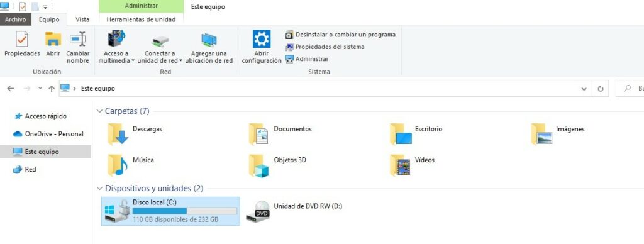The width and height of the screenshot is (644, 244).
Task: Click the '110 GB disponibles de 232 GB' text
Action: pyautogui.click(x=175, y=219)
